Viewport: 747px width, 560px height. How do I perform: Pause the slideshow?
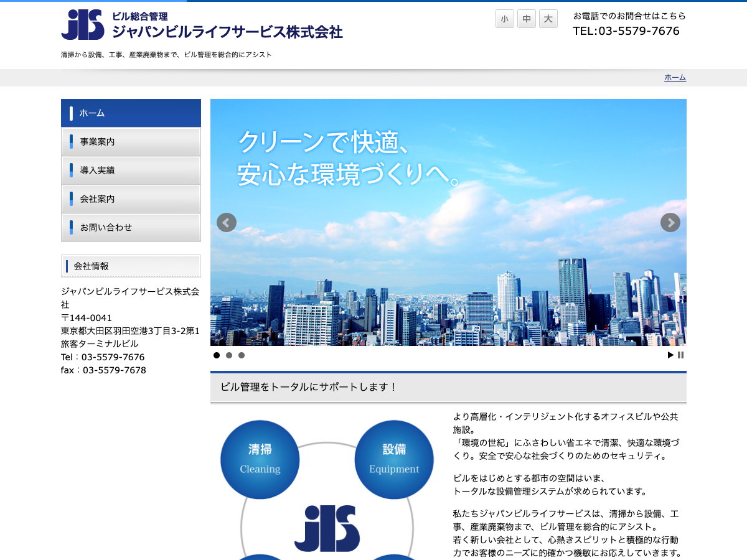tap(681, 355)
